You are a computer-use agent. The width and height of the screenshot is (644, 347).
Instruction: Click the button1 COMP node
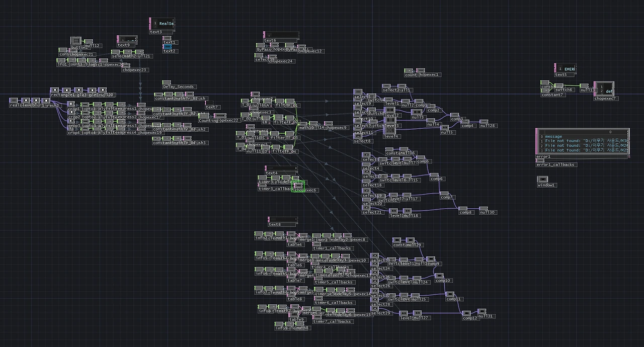coord(75,41)
